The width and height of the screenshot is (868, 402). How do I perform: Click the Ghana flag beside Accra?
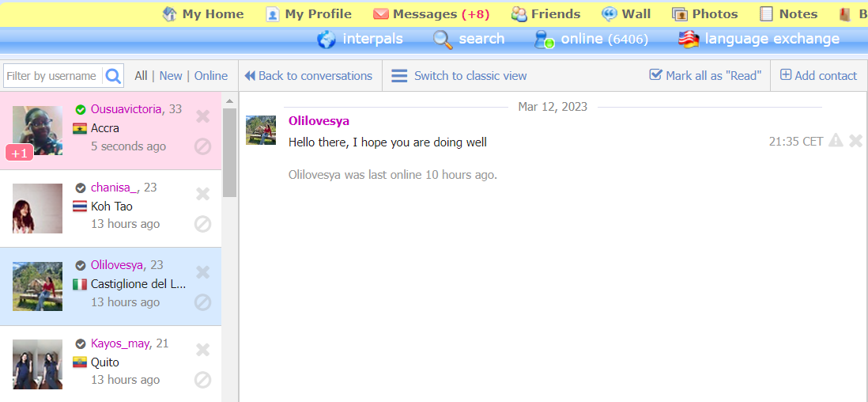[x=80, y=129]
